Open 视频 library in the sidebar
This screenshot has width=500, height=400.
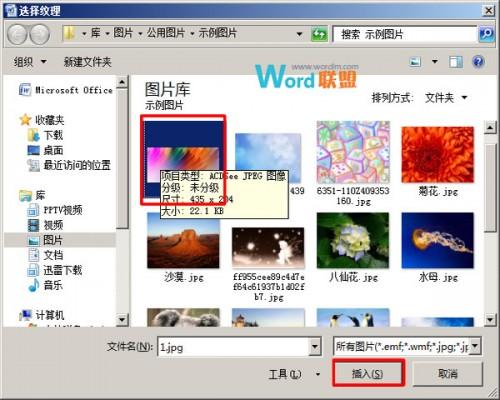pyautogui.click(x=45, y=225)
